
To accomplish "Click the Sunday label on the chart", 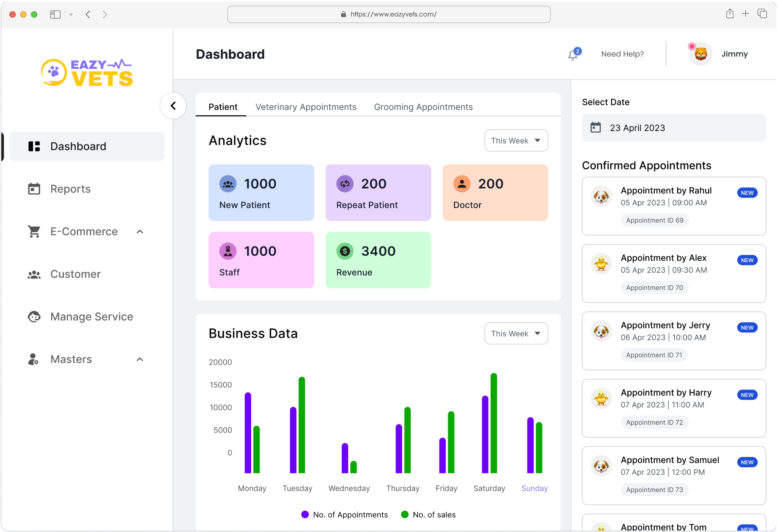I will (535, 488).
